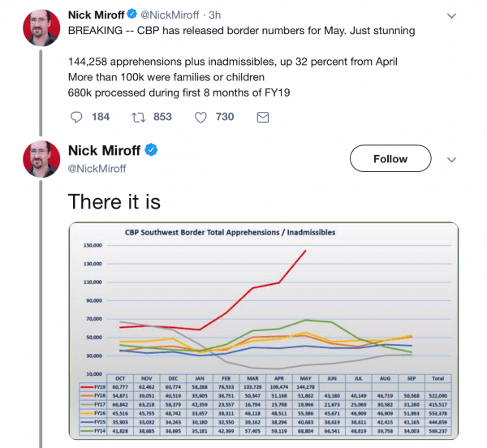The image size is (487, 448).
Task: Follow Nick Miroff
Action: (x=390, y=159)
